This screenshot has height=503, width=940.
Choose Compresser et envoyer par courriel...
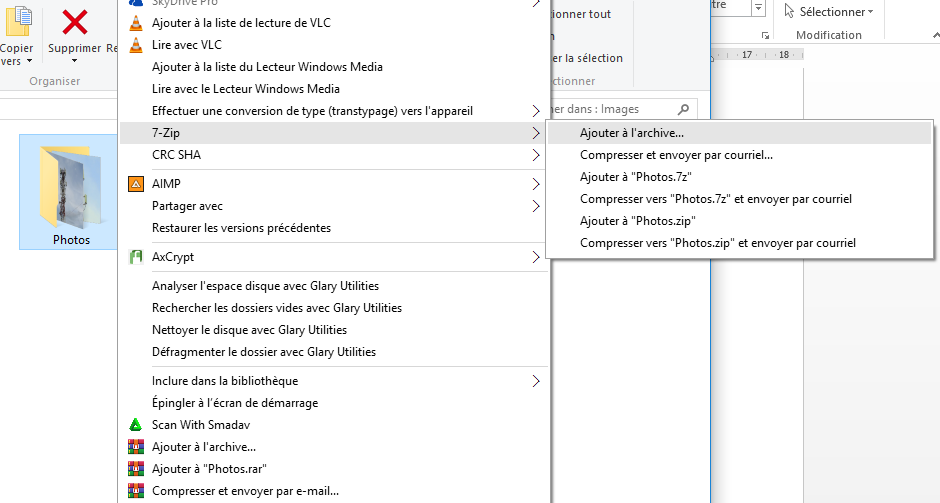pos(740,155)
